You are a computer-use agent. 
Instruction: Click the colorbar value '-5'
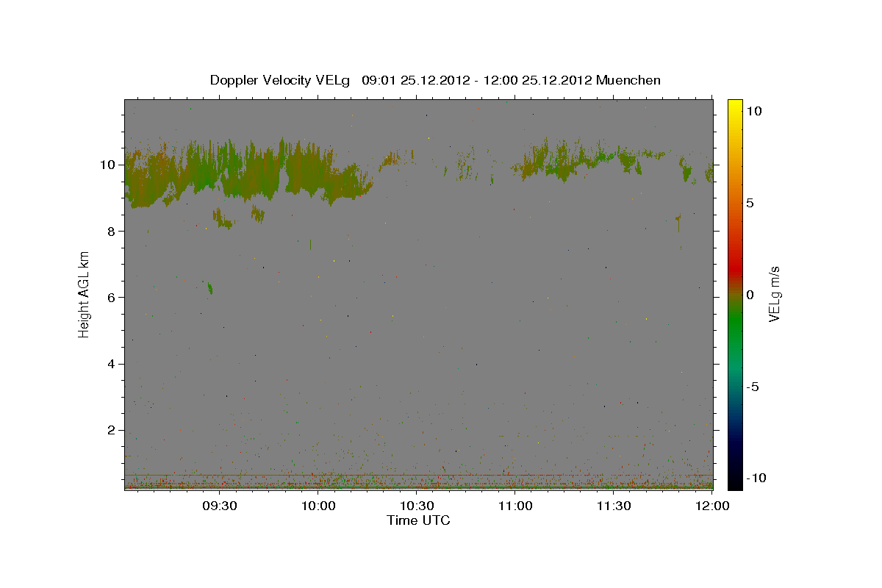pos(753,387)
